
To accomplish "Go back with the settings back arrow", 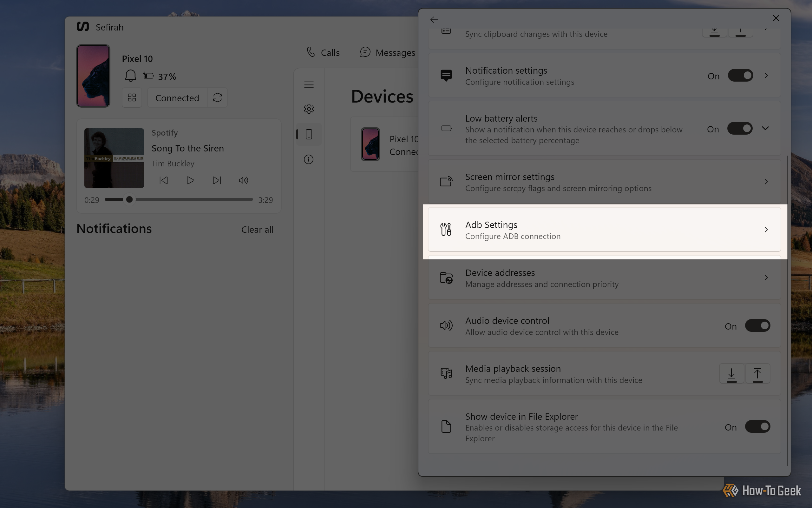I will 434,19.
